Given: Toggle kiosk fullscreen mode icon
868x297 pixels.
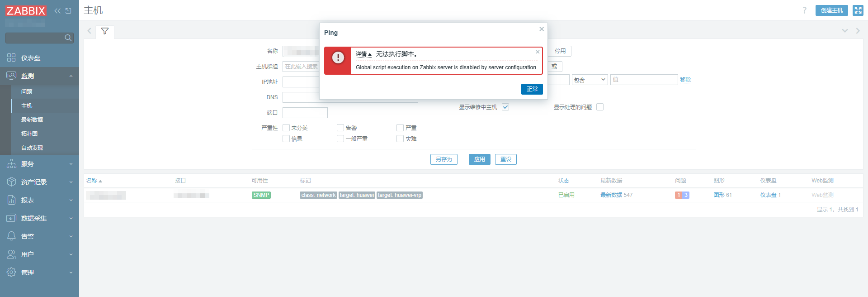Looking at the screenshot, I should point(858,10).
